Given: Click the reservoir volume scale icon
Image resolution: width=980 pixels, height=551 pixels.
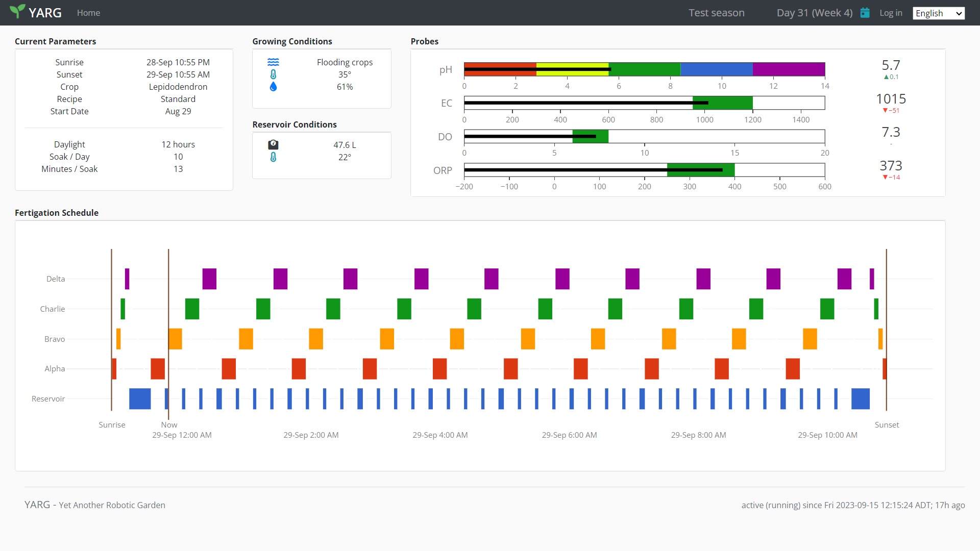Looking at the screenshot, I should (273, 145).
